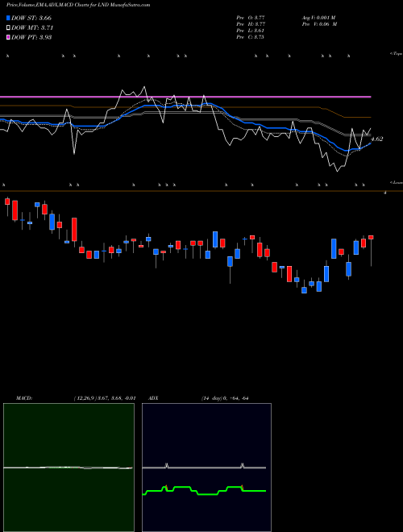Click the chart title mentioning LND MunafaSutra.com
Screen dimensions: 403x532
[78, 5]
